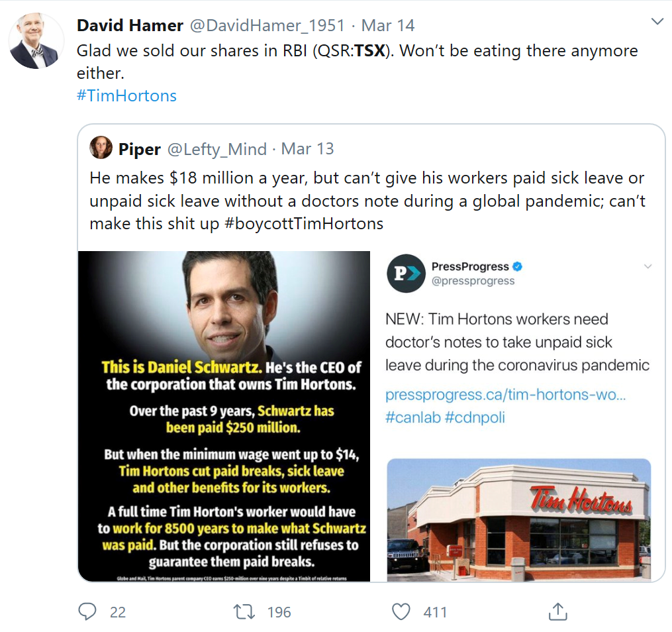Click PressProgress blue verified badge
Viewport: 672px width, 632px height.
point(518,266)
